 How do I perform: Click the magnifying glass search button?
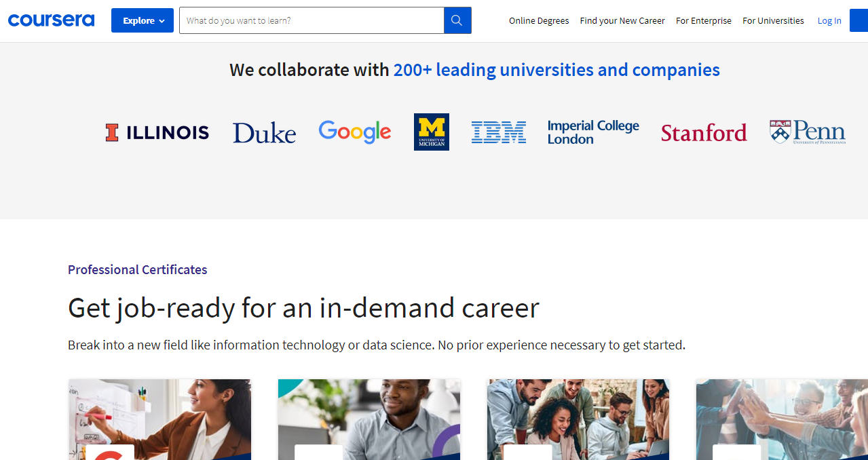coord(458,20)
